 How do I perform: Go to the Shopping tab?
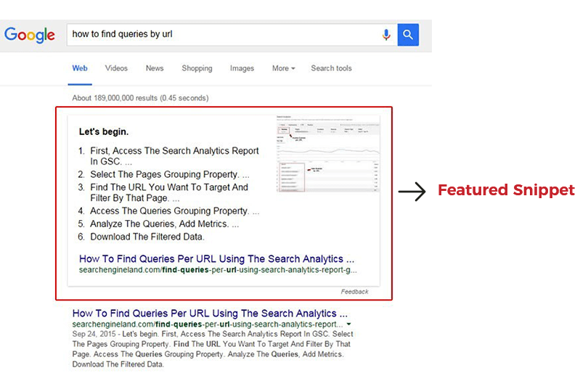[x=197, y=68]
